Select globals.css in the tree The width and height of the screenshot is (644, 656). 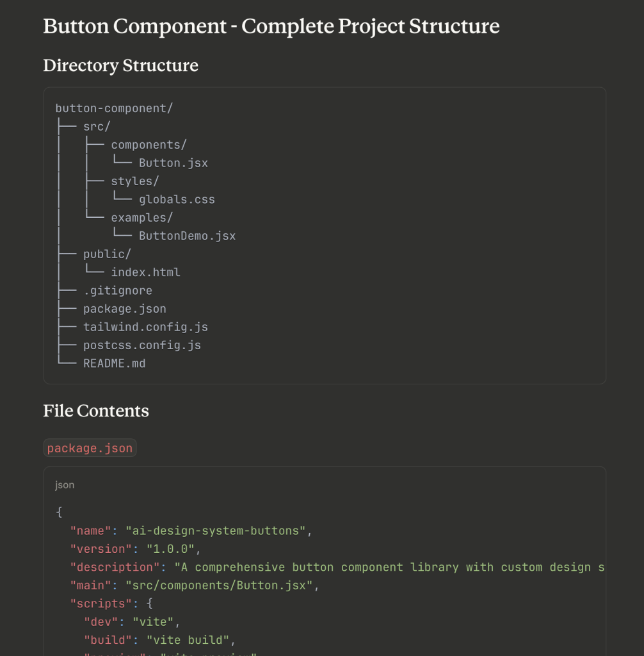177,199
